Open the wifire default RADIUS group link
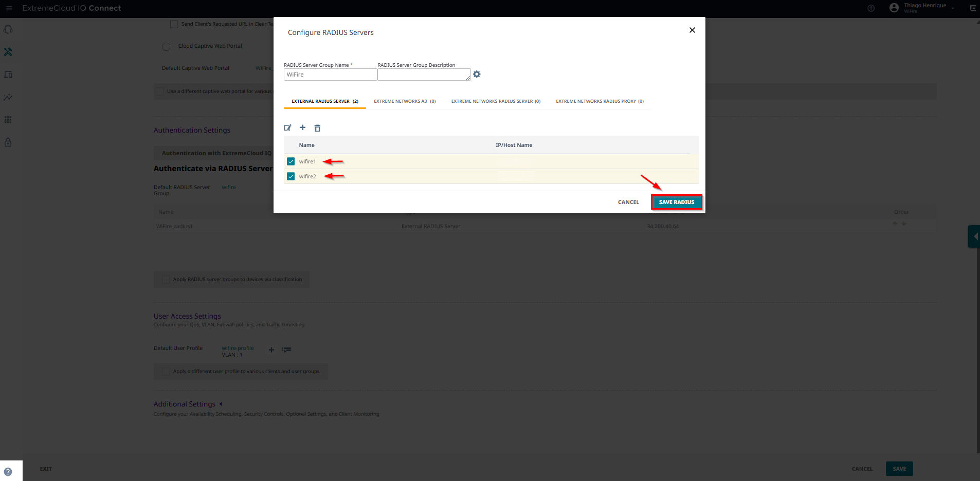Screen dimensions: 980x481 pos(229,188)
